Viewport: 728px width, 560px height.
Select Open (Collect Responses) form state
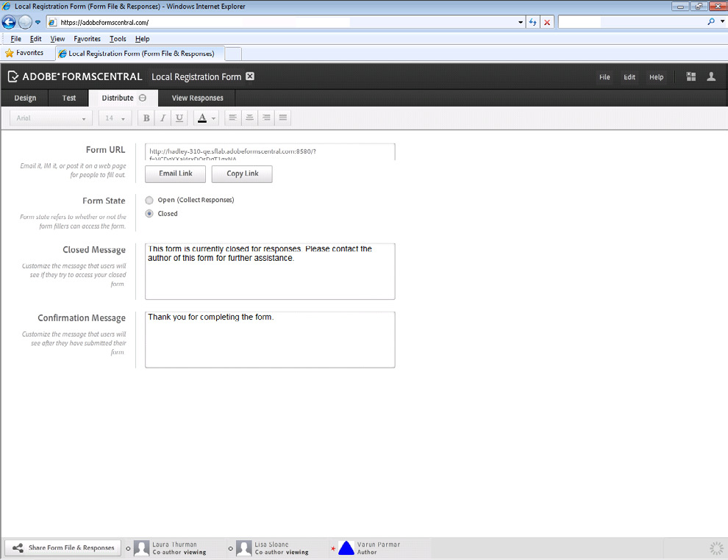150,200
